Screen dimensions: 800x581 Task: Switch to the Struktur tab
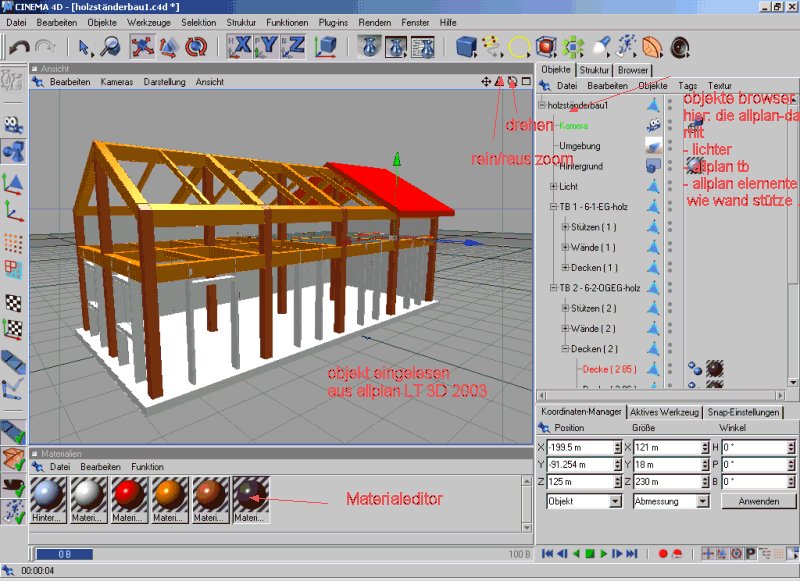click(x=594, y=70)
